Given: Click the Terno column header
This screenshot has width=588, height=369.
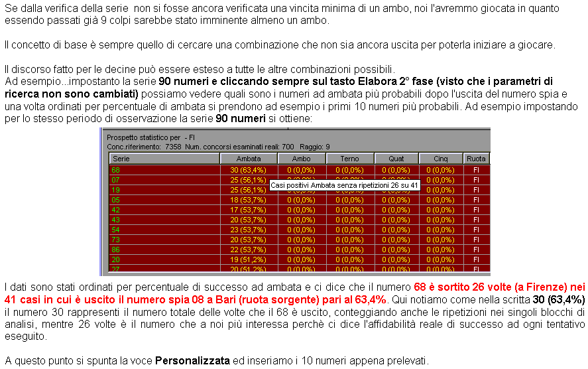Looking at the screenshot, I should click(x=350, y=159).
